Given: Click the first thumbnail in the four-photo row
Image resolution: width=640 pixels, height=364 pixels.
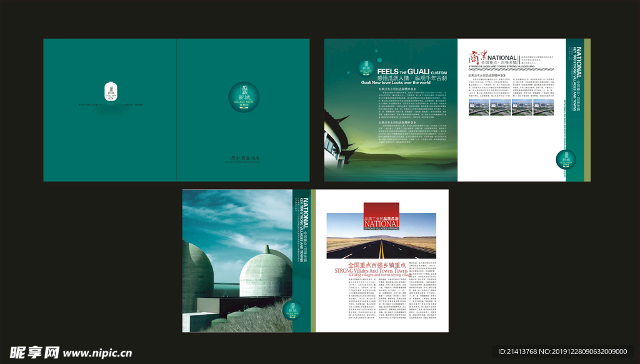Looking at the screenshot, I should [479, 107].
